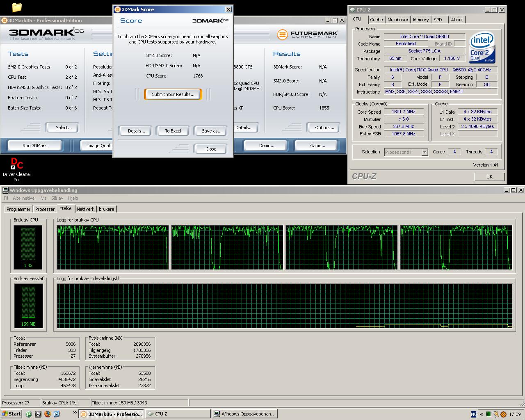525x420 pixels.
Task: Click the Submit Your Results button
Action: (173, 94)
